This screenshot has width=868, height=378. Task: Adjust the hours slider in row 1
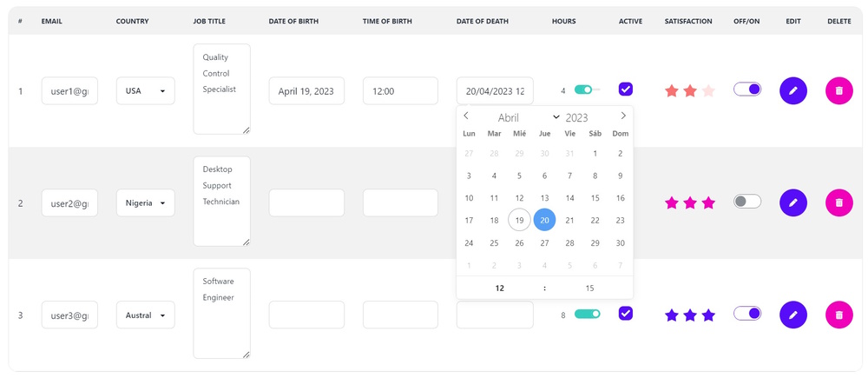[588, 90]
